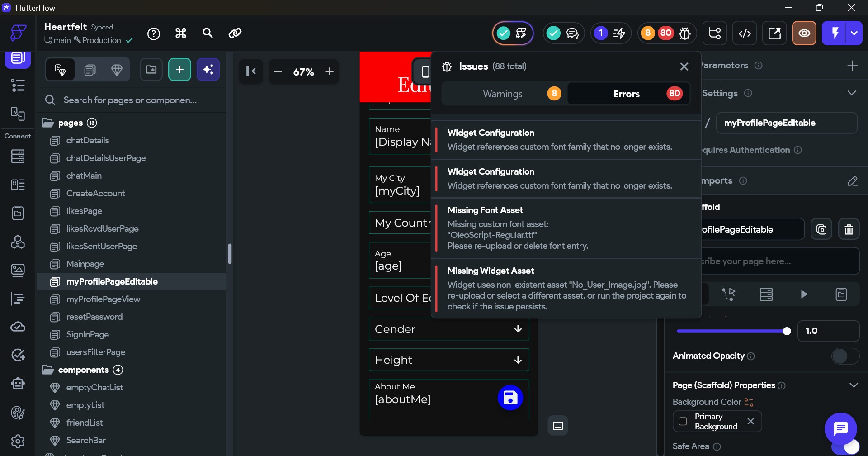Screen dimensions: 868x456
Task: Delete the scaffold with the trash icon
Action: (849, 230)
